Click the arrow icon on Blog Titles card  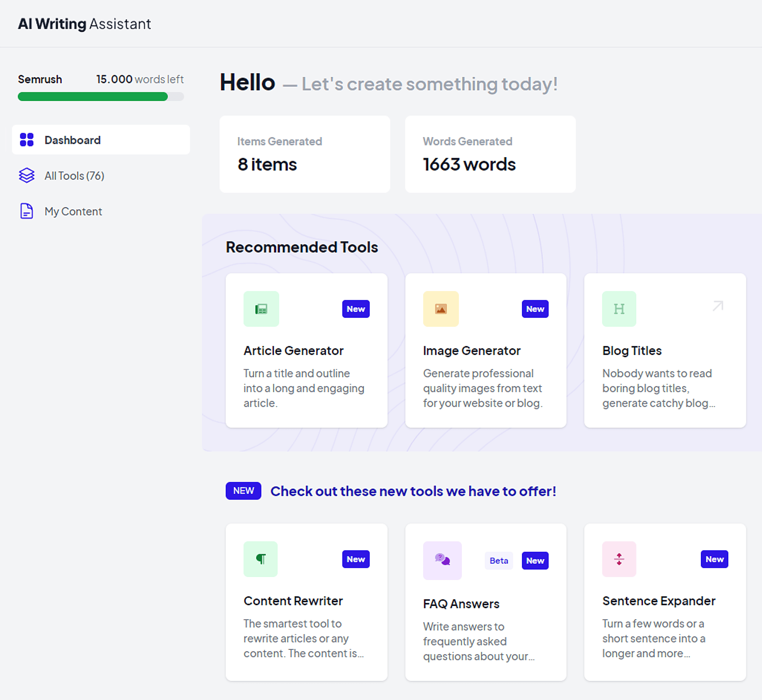point(718,306)
